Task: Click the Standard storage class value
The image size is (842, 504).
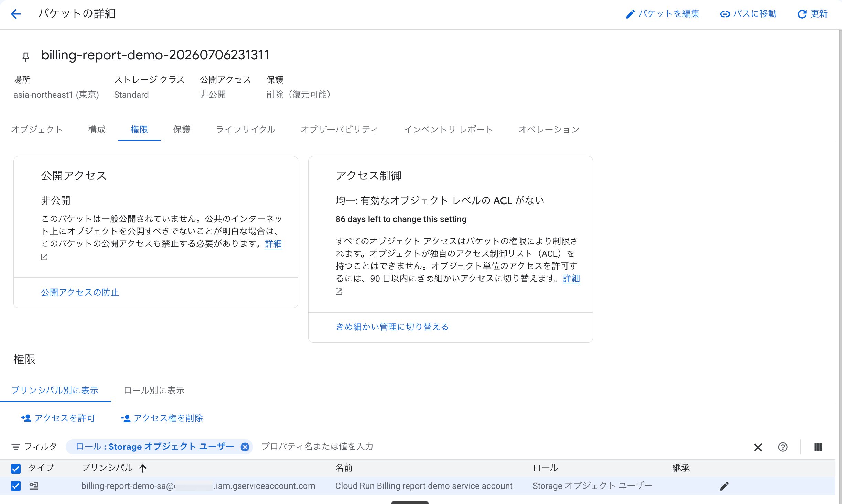Action: [131, 95]
